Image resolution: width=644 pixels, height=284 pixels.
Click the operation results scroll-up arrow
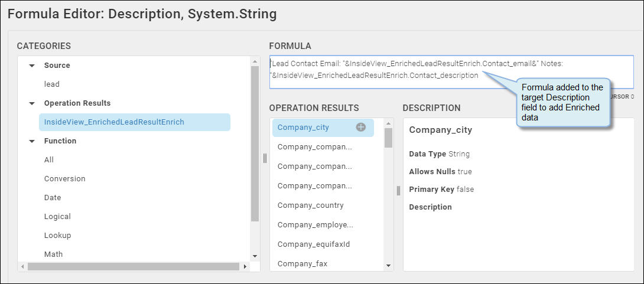coord(389,123)
